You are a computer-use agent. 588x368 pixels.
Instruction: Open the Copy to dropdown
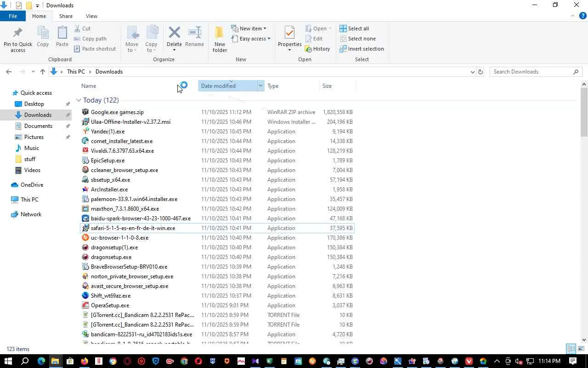pos(151,40)
